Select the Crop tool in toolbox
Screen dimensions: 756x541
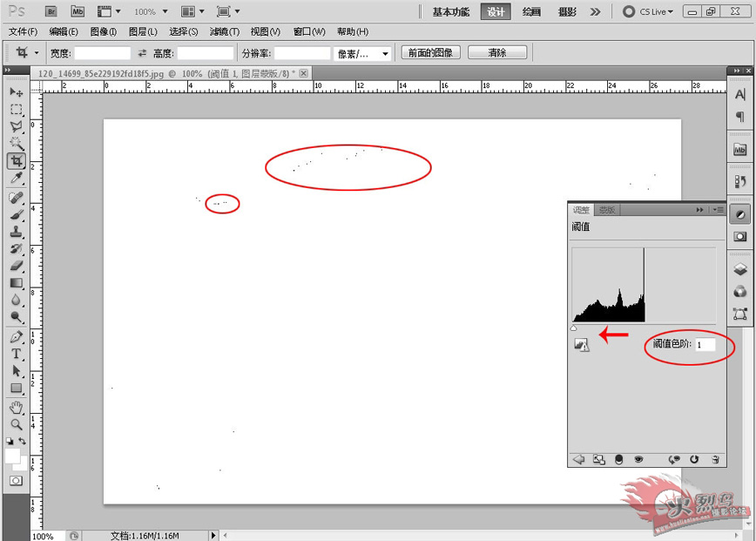point(16,161)
